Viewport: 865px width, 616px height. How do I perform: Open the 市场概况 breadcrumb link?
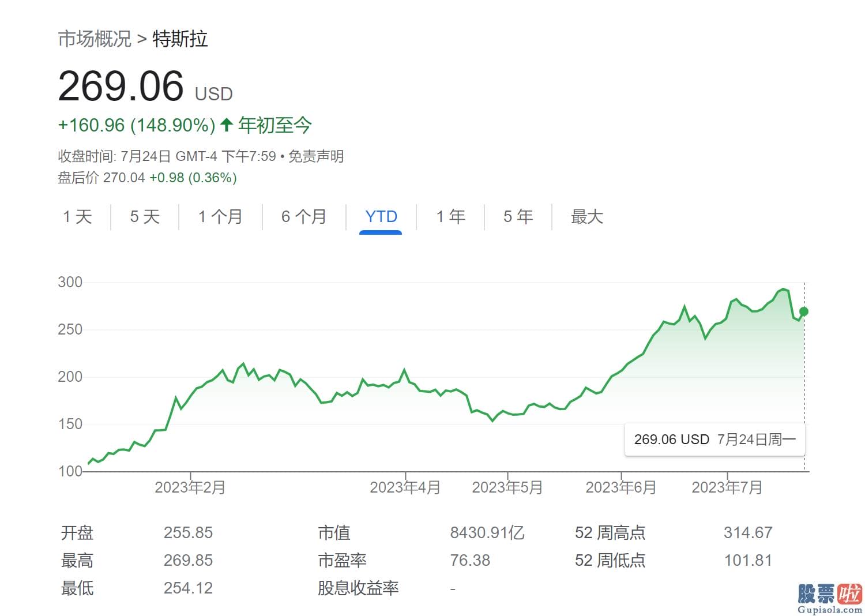pos(95,39)
